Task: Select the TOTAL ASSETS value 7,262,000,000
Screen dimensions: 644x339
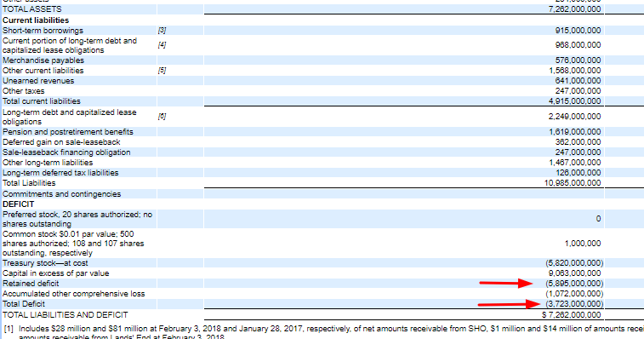Action: click(574, 9)
